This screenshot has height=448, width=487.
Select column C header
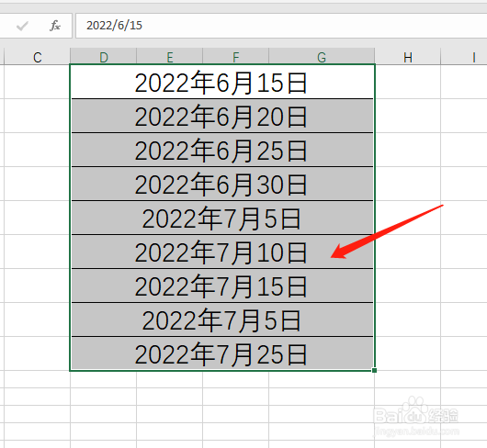pos(38,57)
